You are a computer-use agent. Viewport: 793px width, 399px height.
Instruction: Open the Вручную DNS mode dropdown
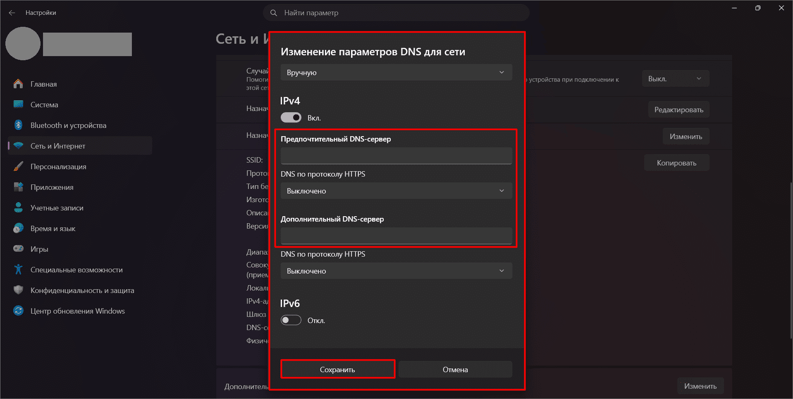tap(396, 72)
